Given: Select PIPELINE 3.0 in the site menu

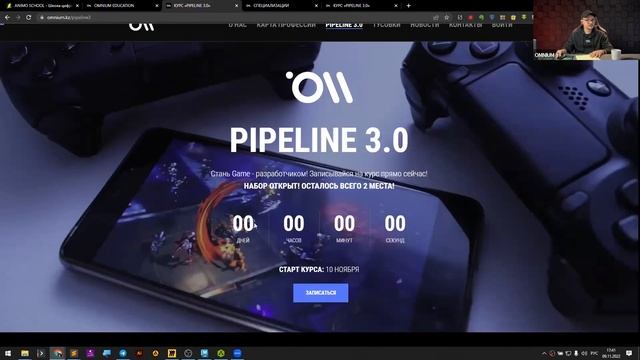Looking at the screenshot, I should [x=344, y=25].
